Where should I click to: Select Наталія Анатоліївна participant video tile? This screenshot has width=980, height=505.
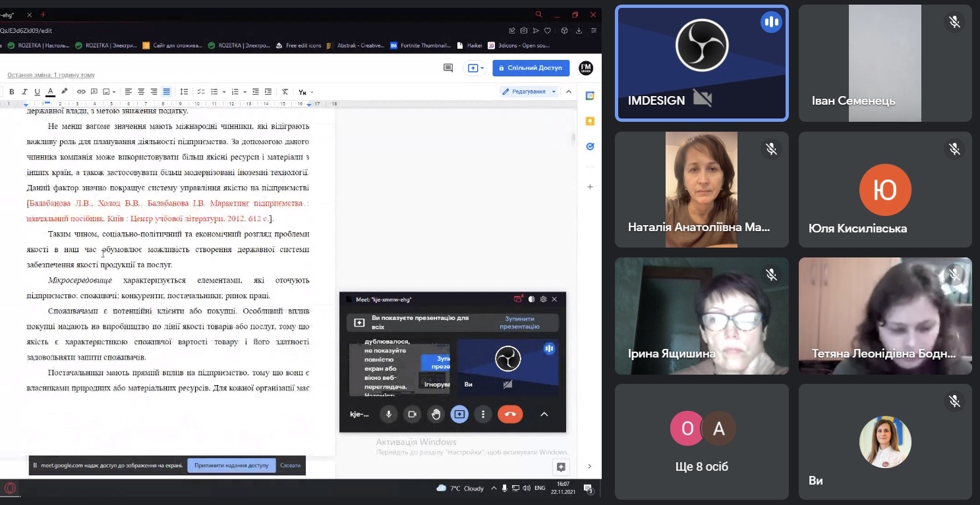pyautogui.click(x=701, y=190)
